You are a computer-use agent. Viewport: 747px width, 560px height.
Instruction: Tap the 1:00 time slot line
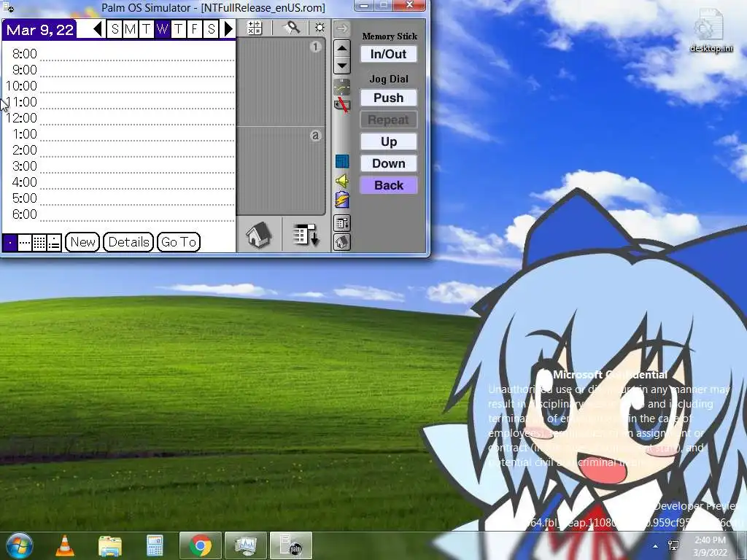137,134
